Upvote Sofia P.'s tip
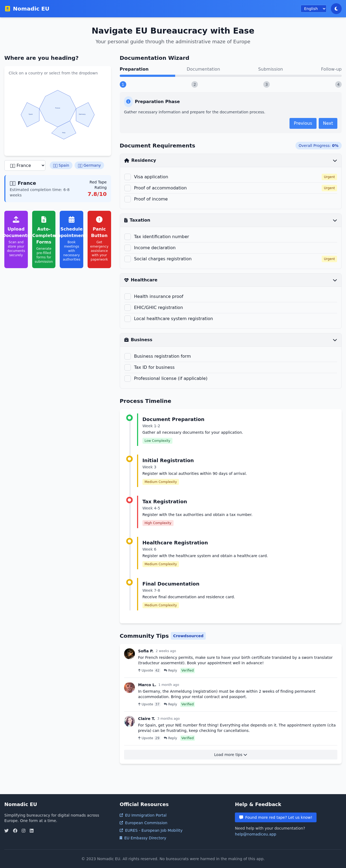This screenshot has height=868, width=346. pyautogui.click(x=149, y=670)
